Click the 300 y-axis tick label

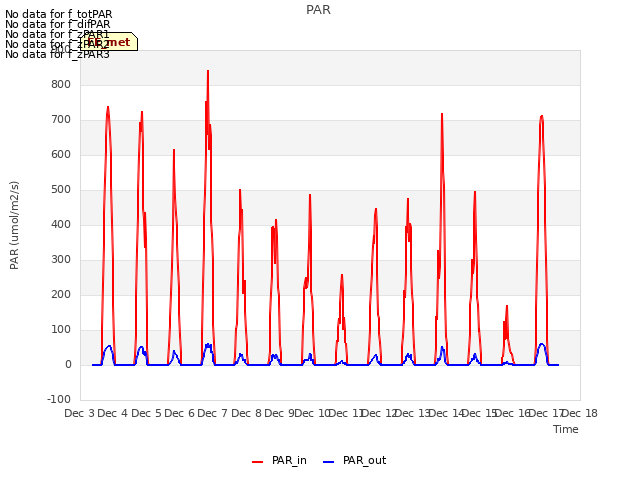coord(61,260)
